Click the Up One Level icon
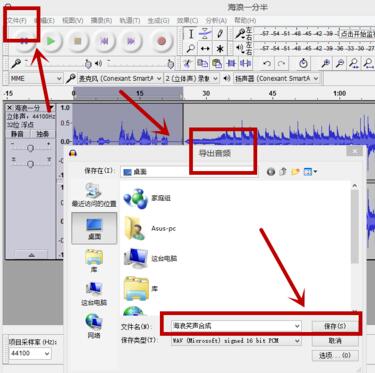The image size is (375, 373). (283, 172)
